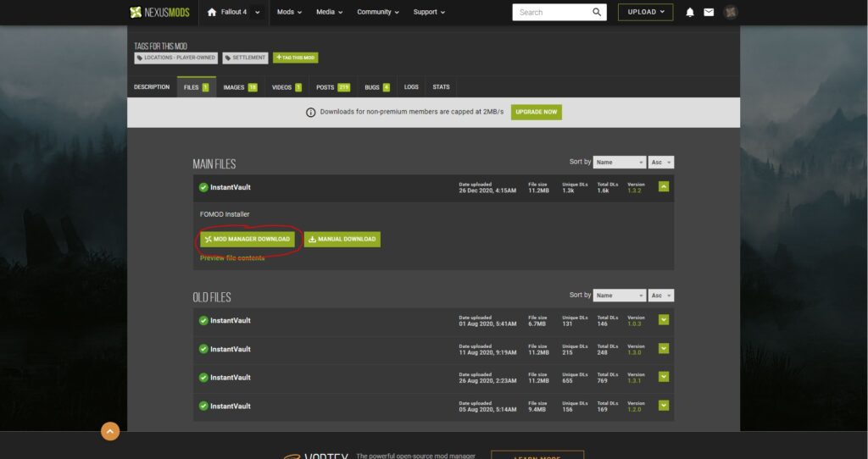Image resolution: width=868 pixels, height=459 pixels.
Task: Expand InstantVault version 1.2.0 entry
Action: pyautogui.click(x=664, y=406)
